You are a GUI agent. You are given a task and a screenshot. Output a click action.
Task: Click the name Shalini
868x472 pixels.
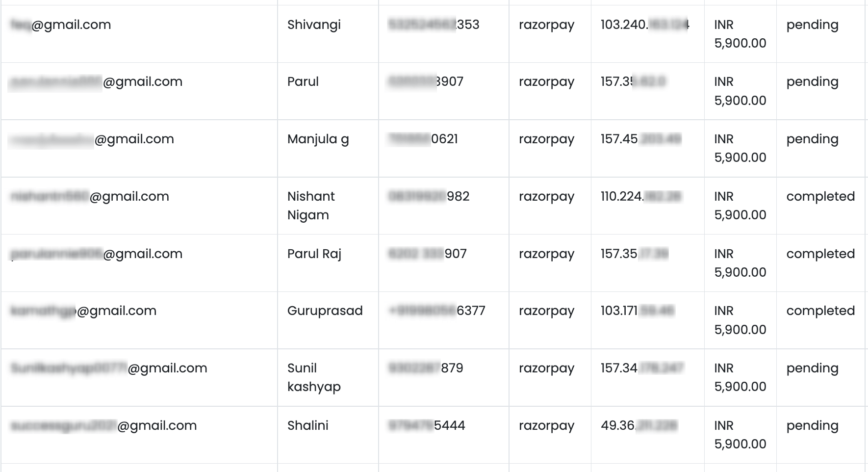click(307, 425)
